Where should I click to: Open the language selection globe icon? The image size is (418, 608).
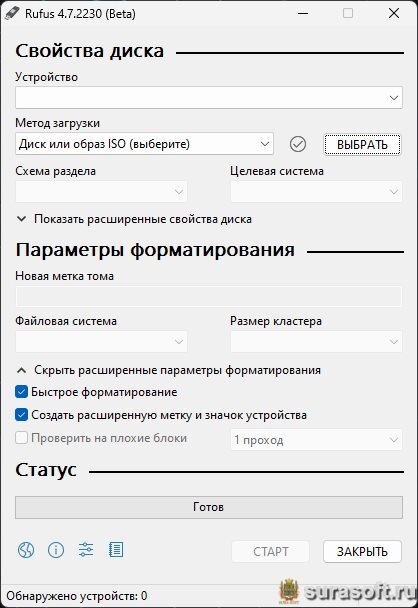tap(26, 549)
